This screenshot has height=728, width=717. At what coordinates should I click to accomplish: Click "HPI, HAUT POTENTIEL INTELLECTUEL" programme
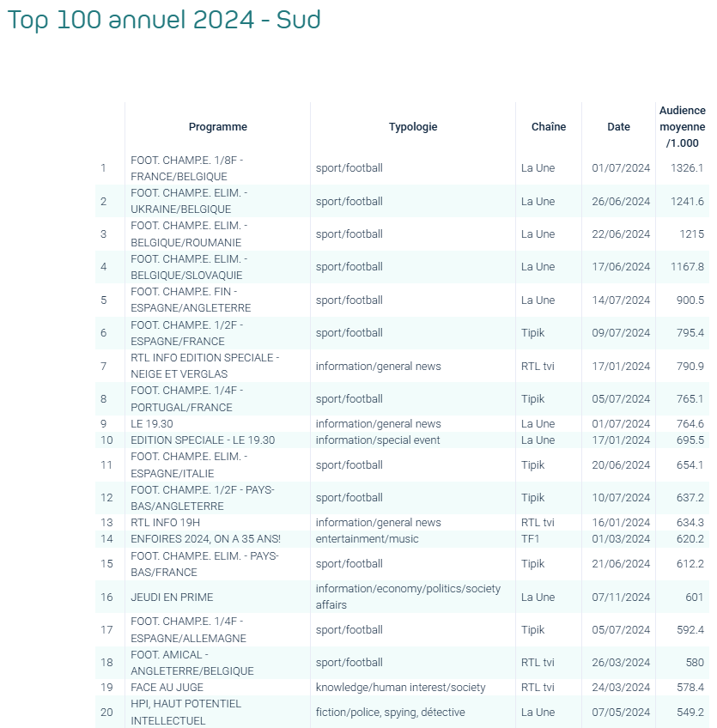(x=186, y=713)
